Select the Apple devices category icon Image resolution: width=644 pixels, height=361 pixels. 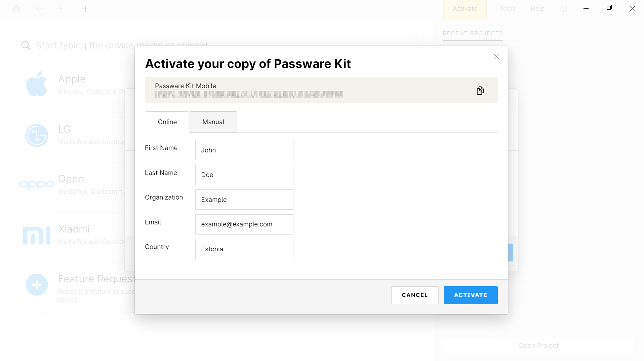[x=37, y=84]
